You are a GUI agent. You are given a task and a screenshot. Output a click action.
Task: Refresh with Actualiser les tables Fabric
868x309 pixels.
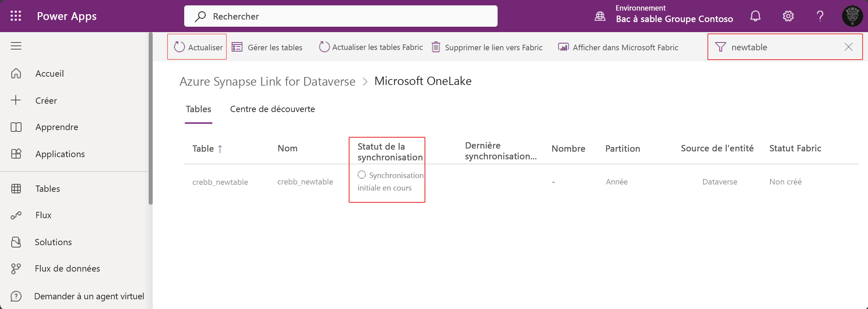[x=377, y=47]
